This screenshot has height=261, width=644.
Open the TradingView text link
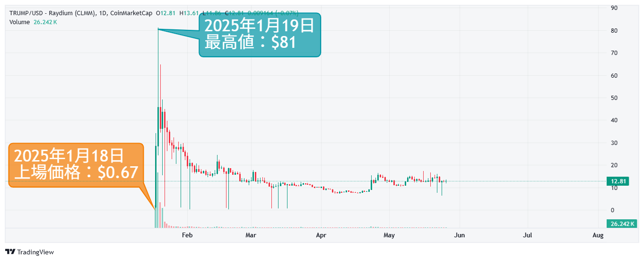point(35,252)
